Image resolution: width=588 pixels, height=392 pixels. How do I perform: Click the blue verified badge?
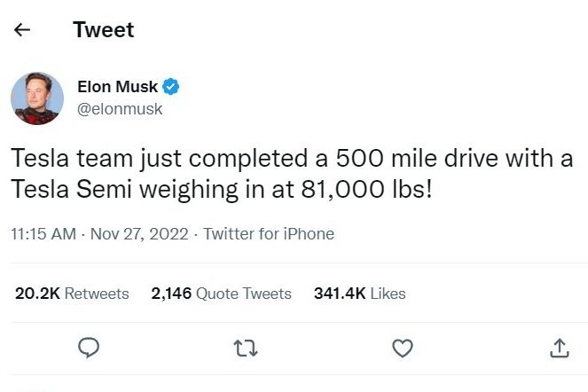click(x=171, y=87)
